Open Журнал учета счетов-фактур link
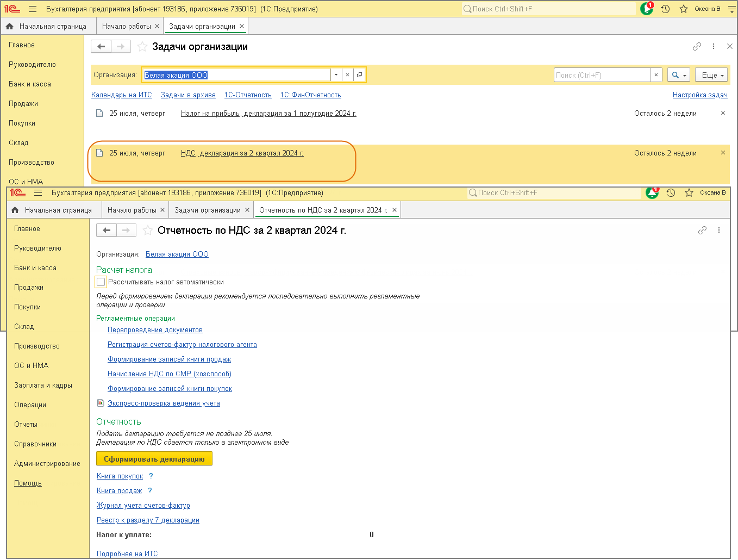This screenshot has width=738, height=560. click(x=143, y=506)
